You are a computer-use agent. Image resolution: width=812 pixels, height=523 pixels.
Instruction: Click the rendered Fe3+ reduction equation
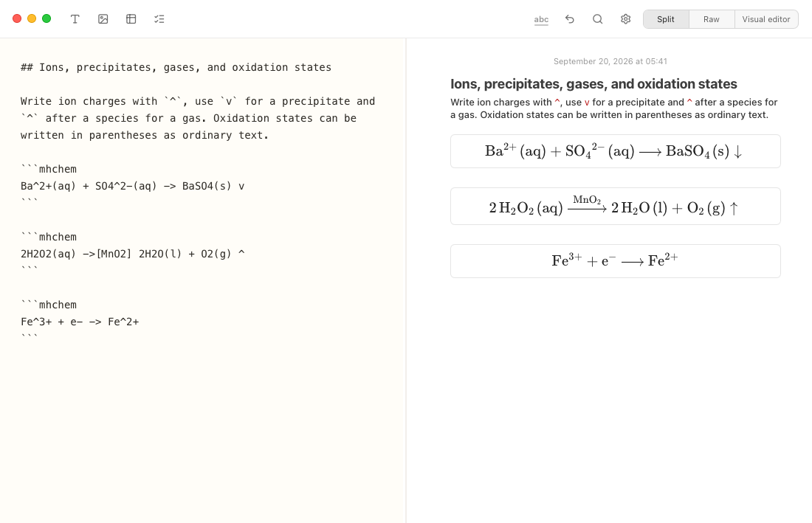point(615,260)
